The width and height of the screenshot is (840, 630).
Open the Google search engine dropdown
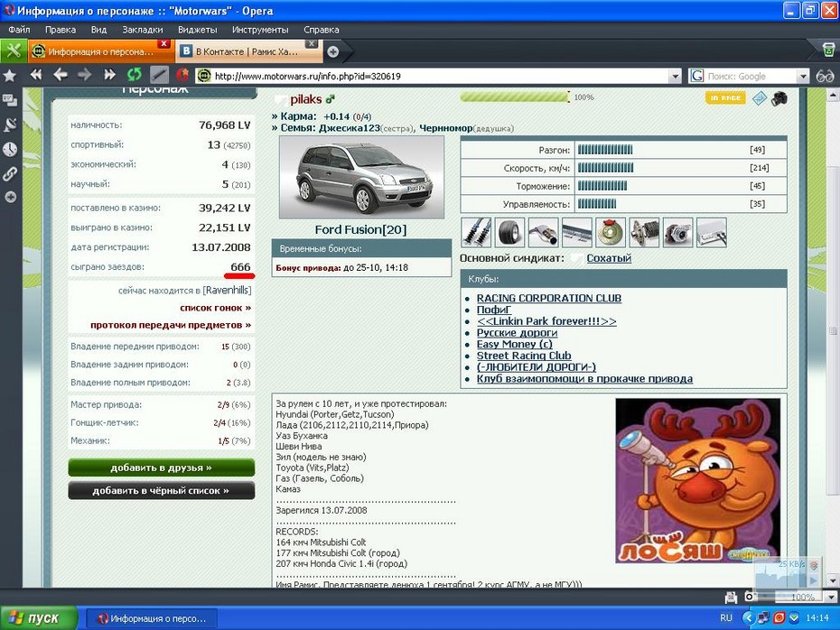(802, 77)
